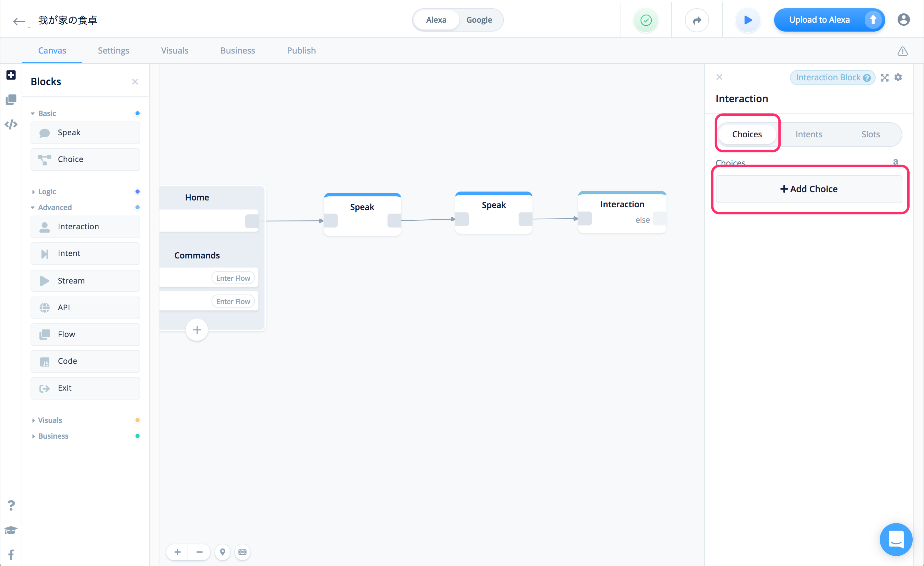The height and width of the screenshot is (566, 924).
Task: Click the share arrow icon
Action: point(696,20)
